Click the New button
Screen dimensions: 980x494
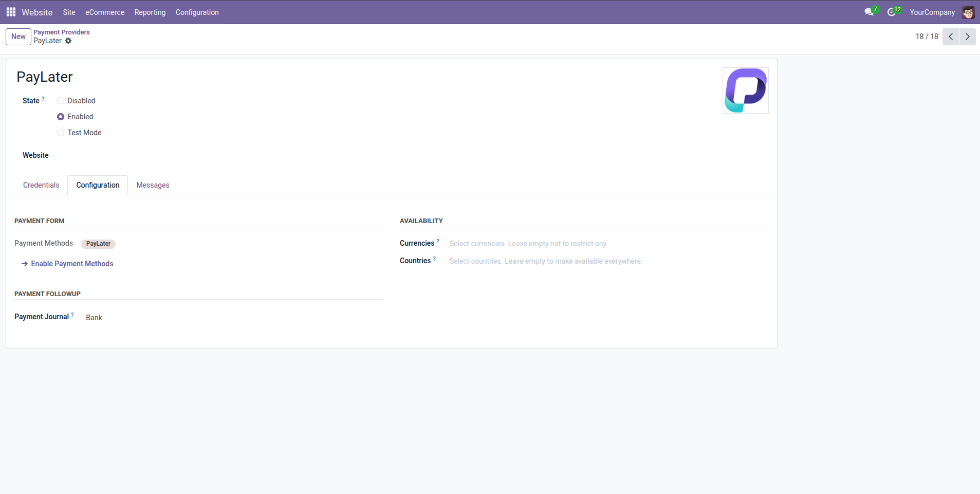pos(19,36)
